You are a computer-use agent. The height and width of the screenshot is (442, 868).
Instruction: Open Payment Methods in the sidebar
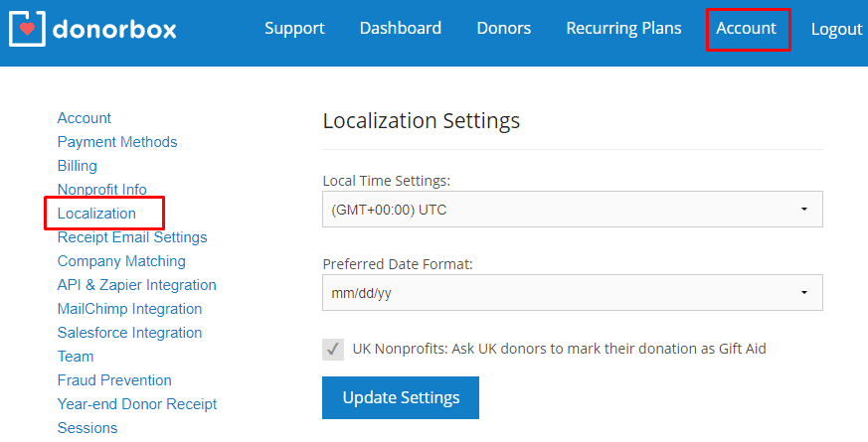tap(117, 142)
